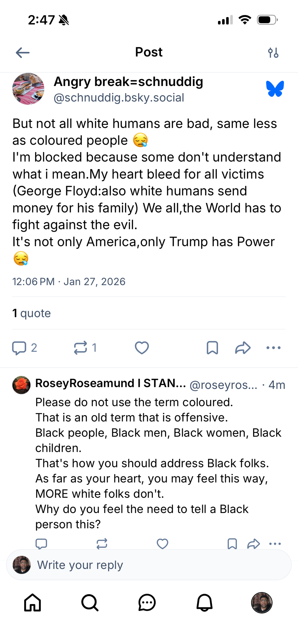Open thread preferences settings icon
Image resolution: width=298 pixels, height=644 pixels.
(273, 52)
